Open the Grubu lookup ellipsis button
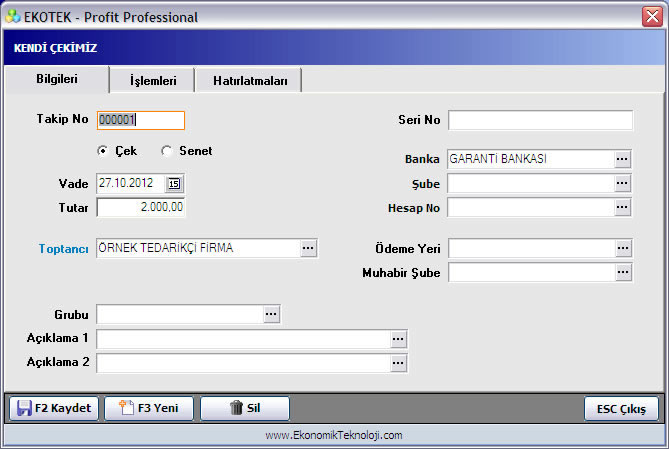Image resolution: width=669 pixels, height=449 pixels. click(271, 314)
